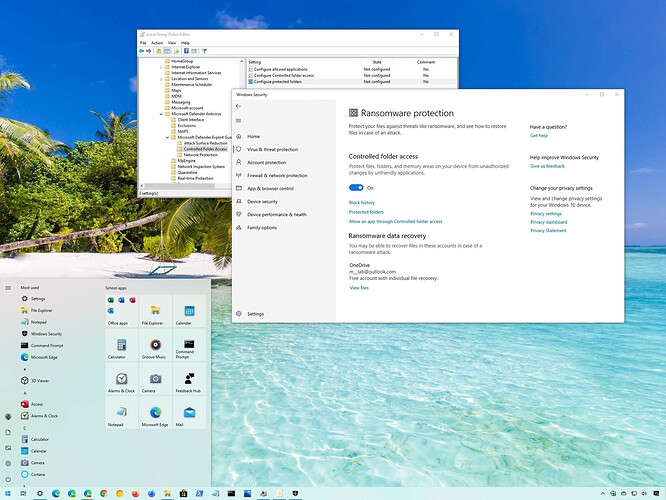This screenshot has width=666, height=500.
Task: Click the Firewall & network protection icon
Action: pyautogui.click(x=238, y=175)
